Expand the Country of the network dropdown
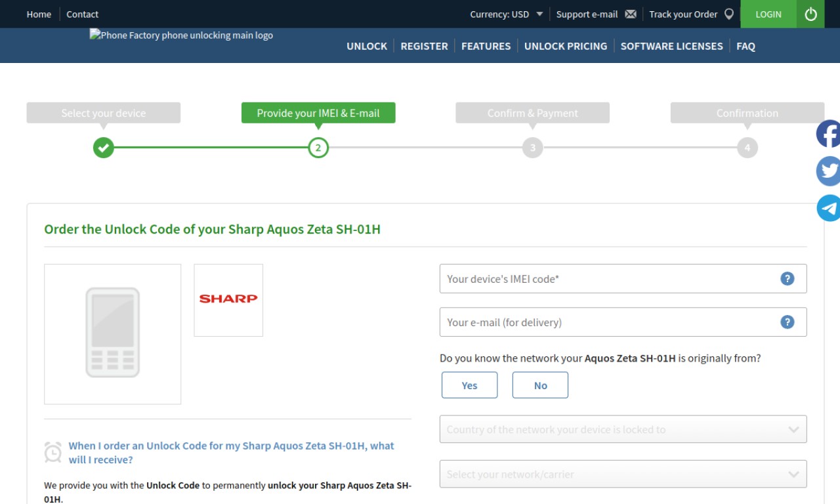The image size is (840, 504). click(x=623, y=429)
